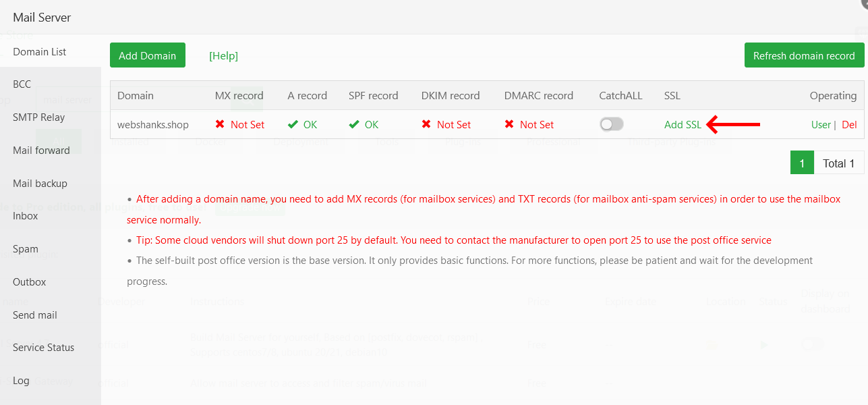Image resolution: width=868 pixels, height=405 pixels.
Task: Click the Operating column header
Action: click(x=834, y=96)
